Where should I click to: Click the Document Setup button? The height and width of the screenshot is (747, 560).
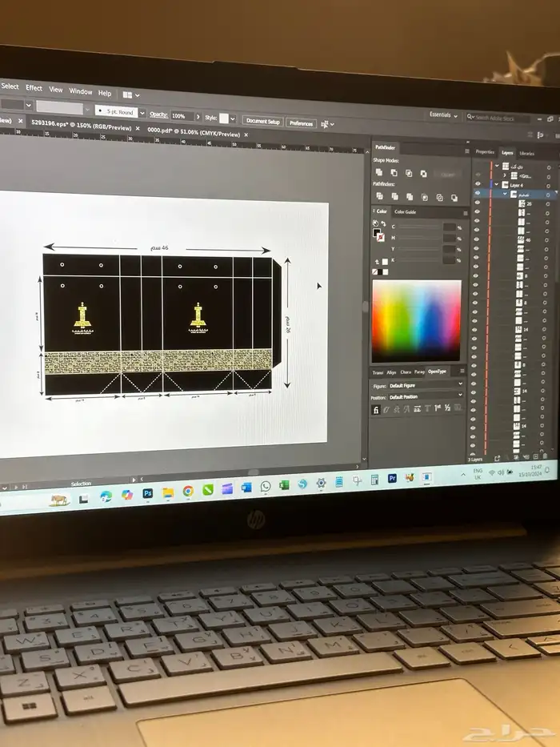262,122
